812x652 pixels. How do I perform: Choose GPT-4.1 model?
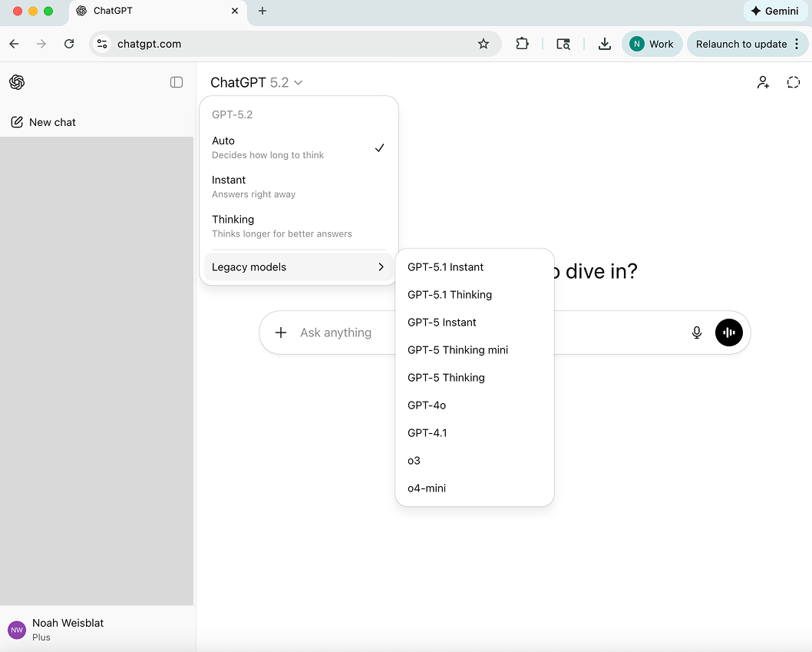474,433
